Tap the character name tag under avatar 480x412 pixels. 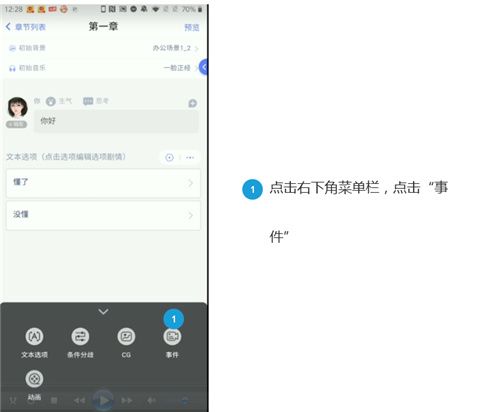tap(17, 124)
